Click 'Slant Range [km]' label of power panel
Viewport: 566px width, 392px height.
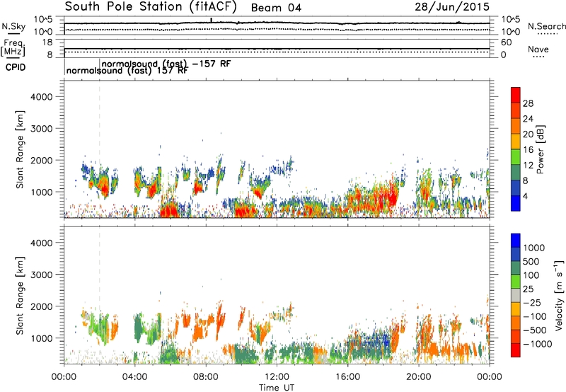(20, 149)
